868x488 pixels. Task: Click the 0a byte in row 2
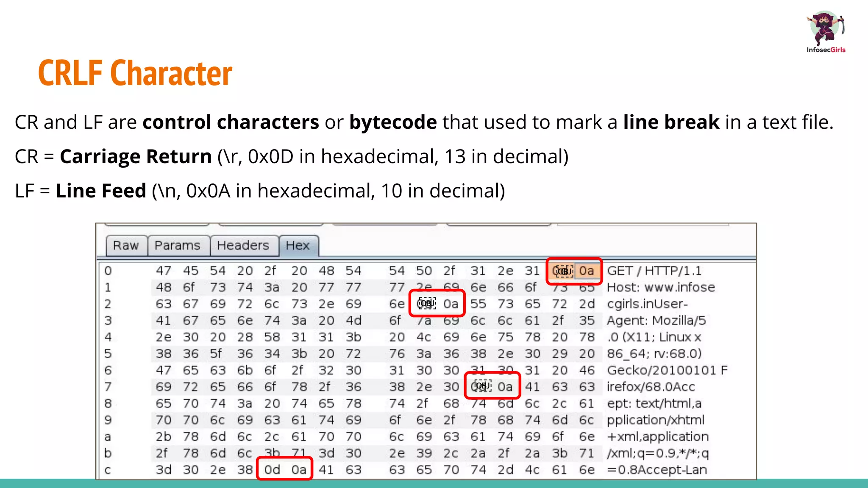click(x=451, y=304)
